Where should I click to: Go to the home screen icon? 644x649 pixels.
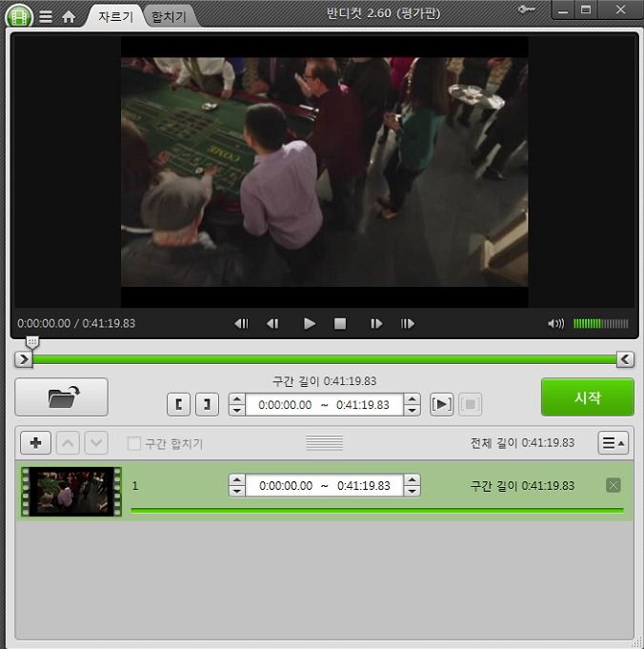[x=69, y=17]
